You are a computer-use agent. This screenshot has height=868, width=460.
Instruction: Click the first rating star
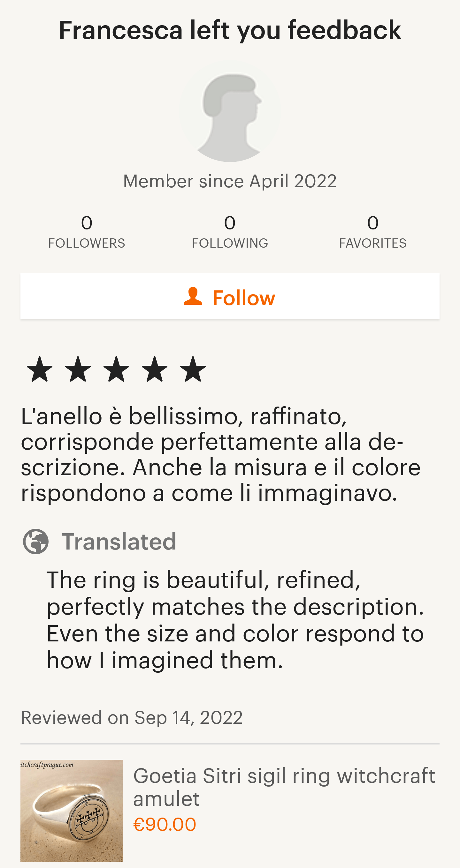pyautogui.click(x=40, y=369)
